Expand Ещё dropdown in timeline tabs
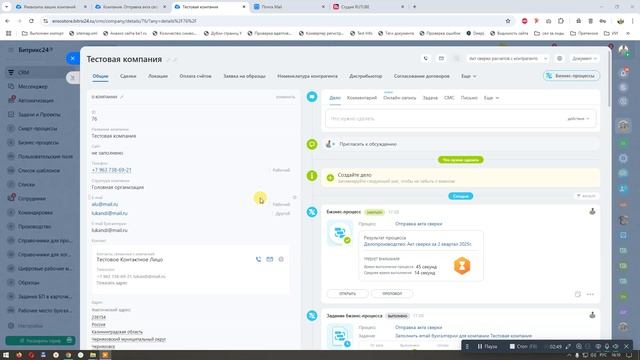The image size is (640, 360). pos(491,98)
